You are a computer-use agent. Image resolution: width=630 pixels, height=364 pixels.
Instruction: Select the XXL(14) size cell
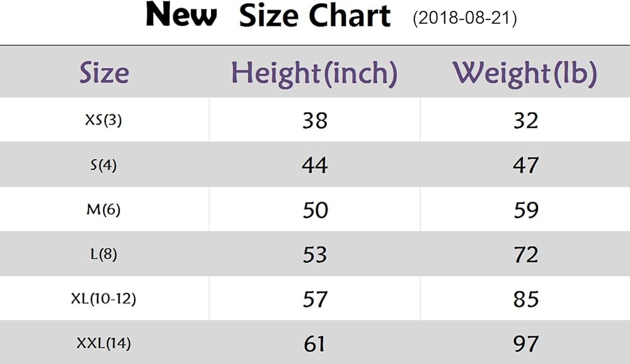[x=103, y=344]
